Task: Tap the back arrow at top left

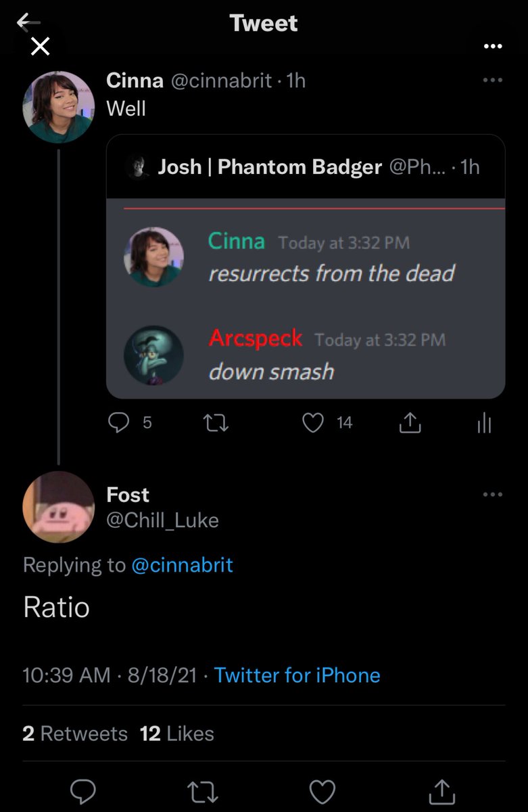Action: point(28,22)
